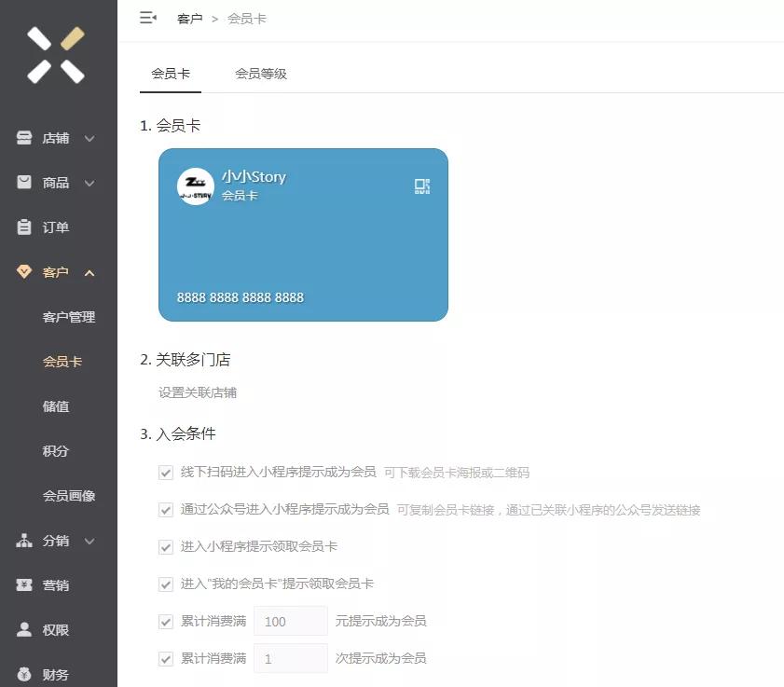Collapse the sidebar with the menu icon
The image size is (784, 687).
point(148,18)
